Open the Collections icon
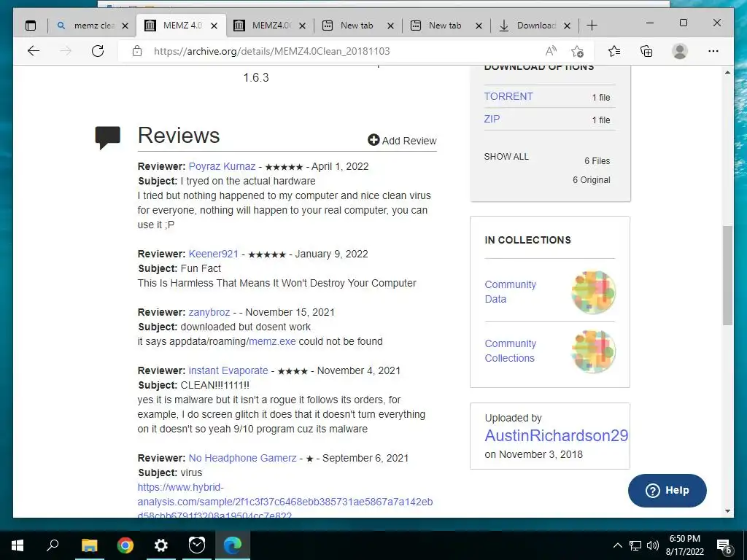The height and width of the screenshot is (560, 747). coord(646,51)
